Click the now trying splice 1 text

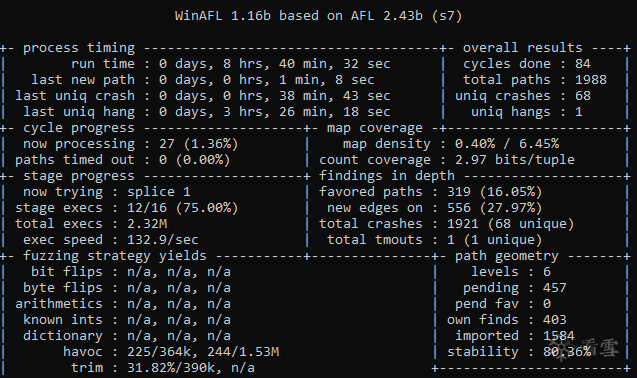tap(158, 192)
